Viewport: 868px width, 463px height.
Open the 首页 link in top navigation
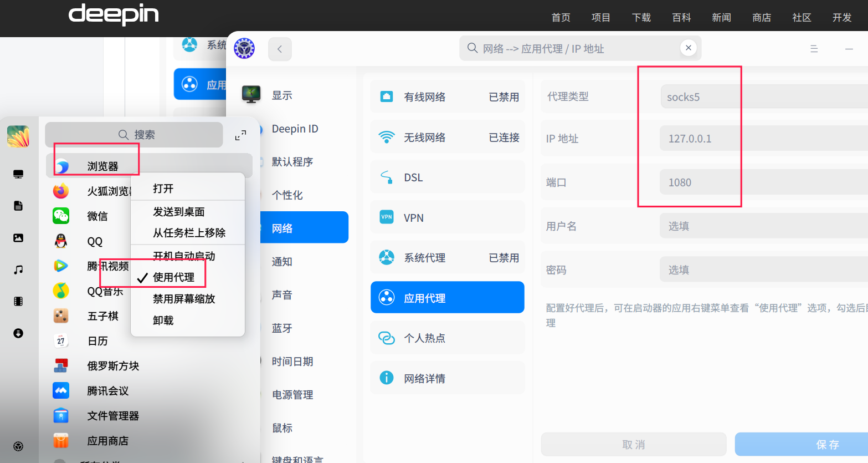(x=561, y=18)
